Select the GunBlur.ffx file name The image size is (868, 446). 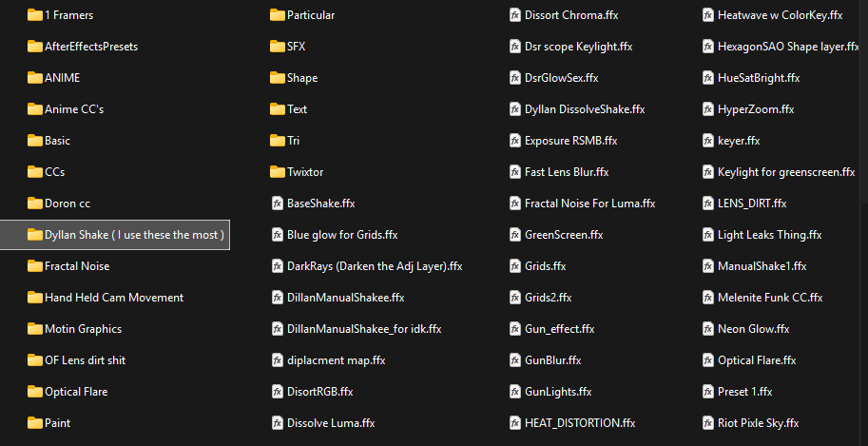[553, 360]
